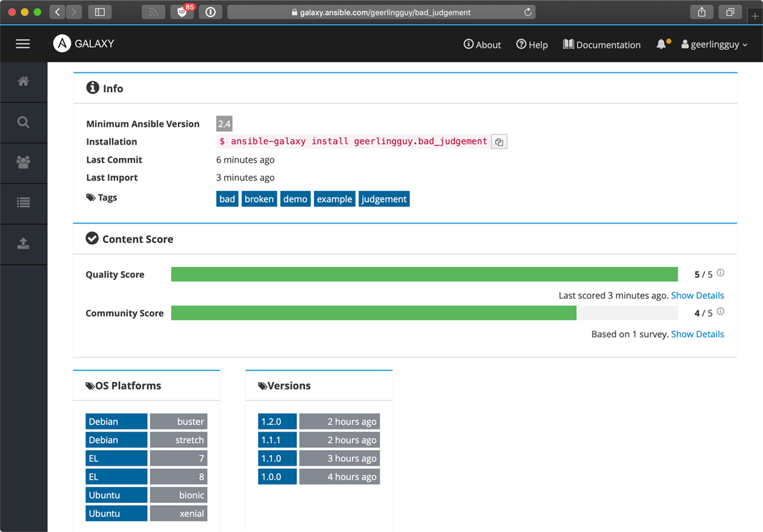Select the installation command text

click(x=353, y=142)
